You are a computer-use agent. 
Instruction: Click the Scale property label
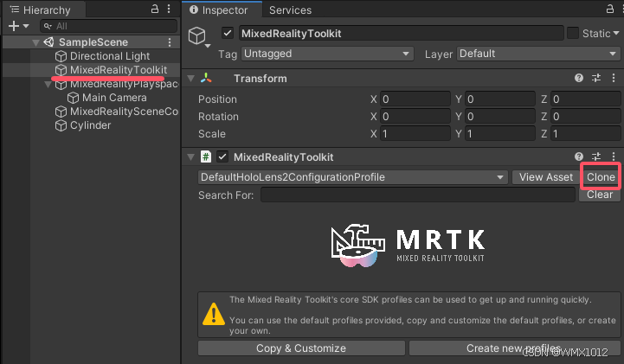click(x=212, y=134)
